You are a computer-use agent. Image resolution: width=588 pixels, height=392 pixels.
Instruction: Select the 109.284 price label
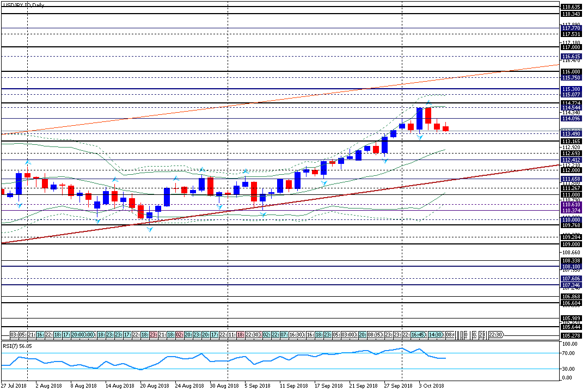[x=571, y=237]
